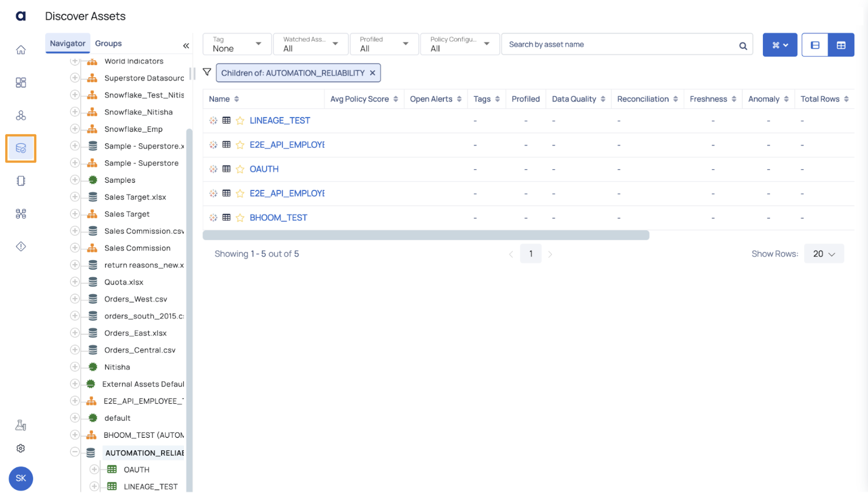
Task: Star the LINEAGE_TEST asset
Action: [x=240, y=121]
